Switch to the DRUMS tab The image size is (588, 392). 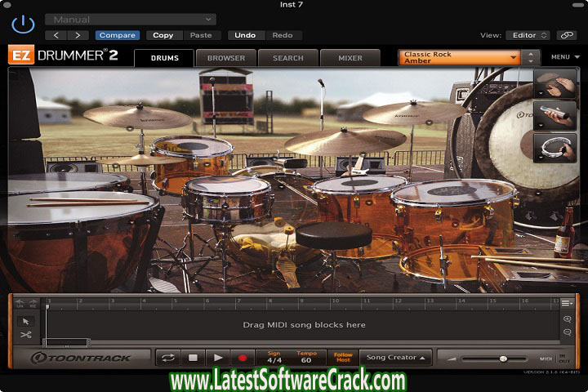coord(164,58)
